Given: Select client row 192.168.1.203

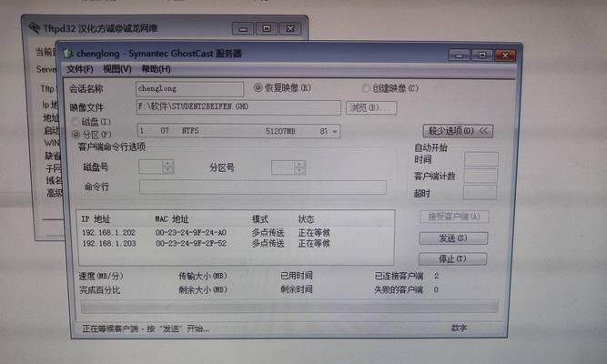Looking at the screenshot, I should (206, 243).
